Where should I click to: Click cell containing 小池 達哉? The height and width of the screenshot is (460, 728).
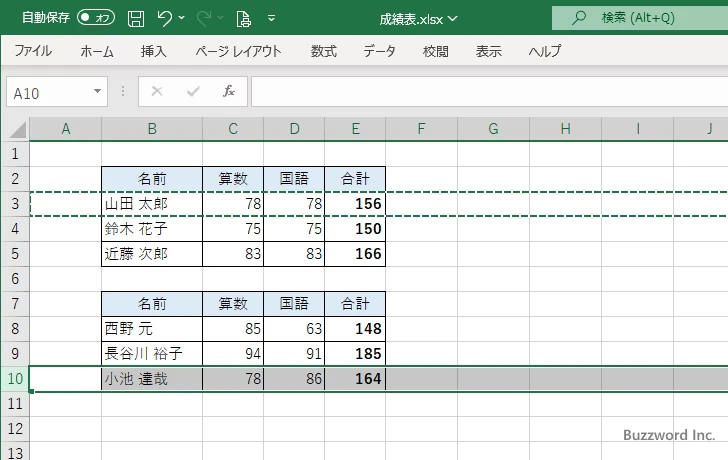pyautogui.click(x=152, y=379)
